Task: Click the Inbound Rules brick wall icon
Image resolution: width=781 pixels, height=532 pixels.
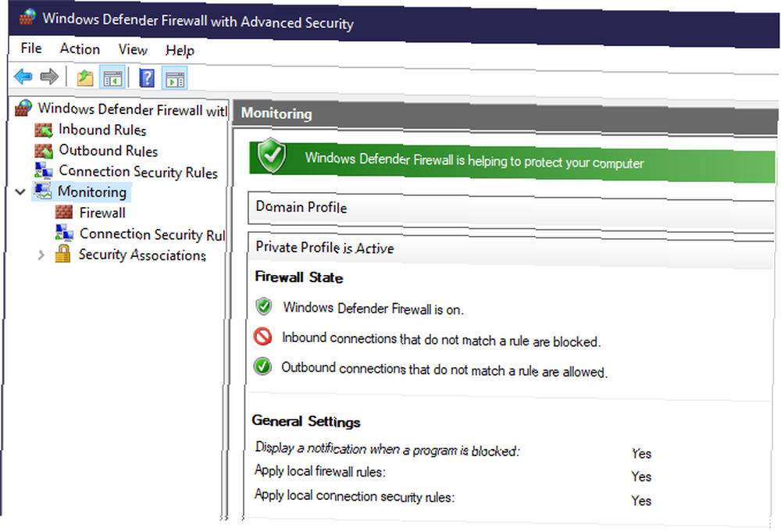Action: [x=44, y=130]
